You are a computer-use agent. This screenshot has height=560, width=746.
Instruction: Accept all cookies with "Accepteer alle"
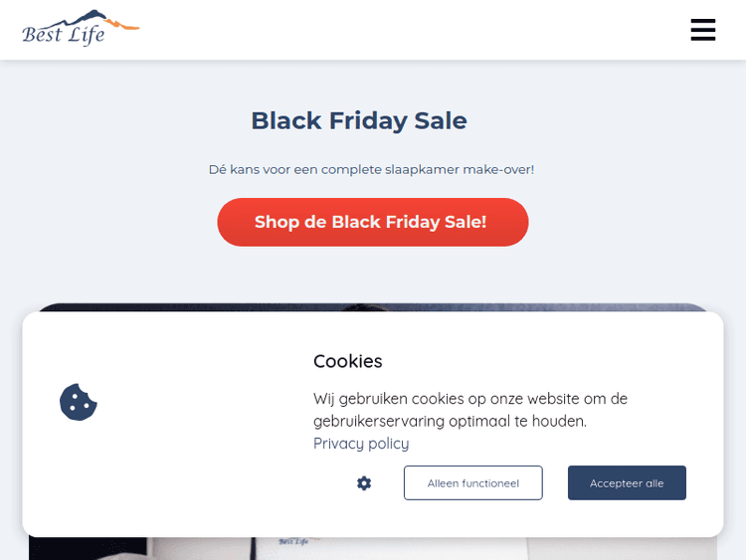tap(627, 483)
